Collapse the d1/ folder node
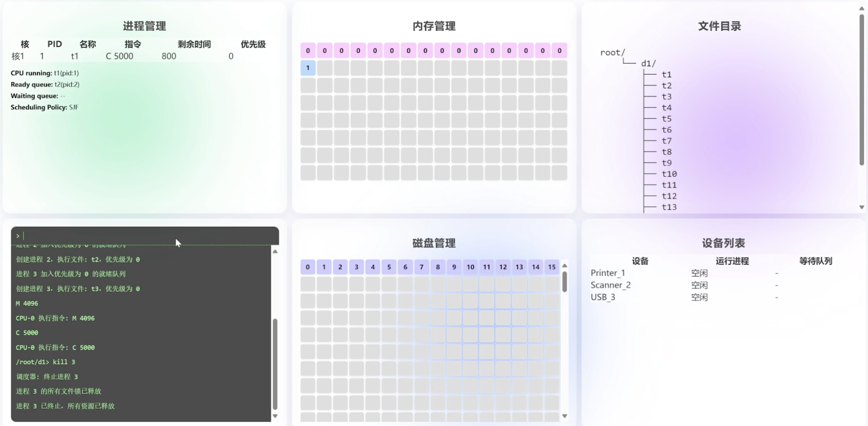868x426 pixels. (x=648, y=63)
